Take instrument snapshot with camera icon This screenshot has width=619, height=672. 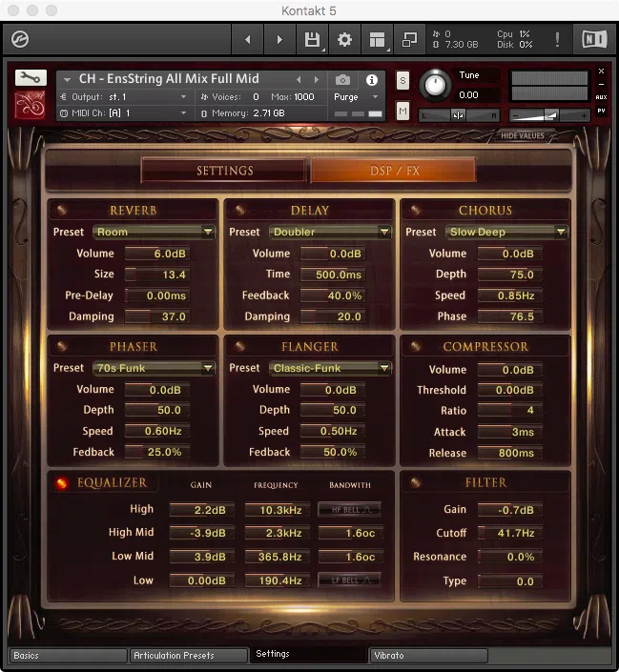click(x=342, y=80)
